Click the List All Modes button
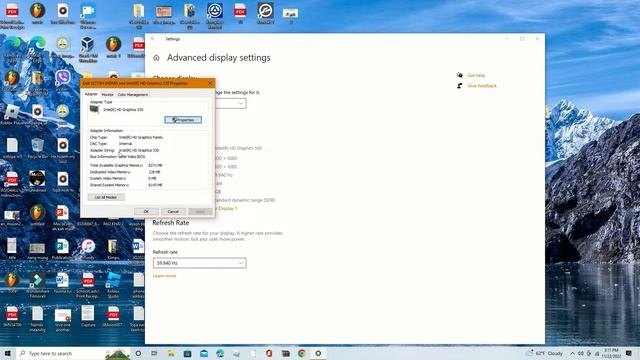 click(x=106, y=197)
